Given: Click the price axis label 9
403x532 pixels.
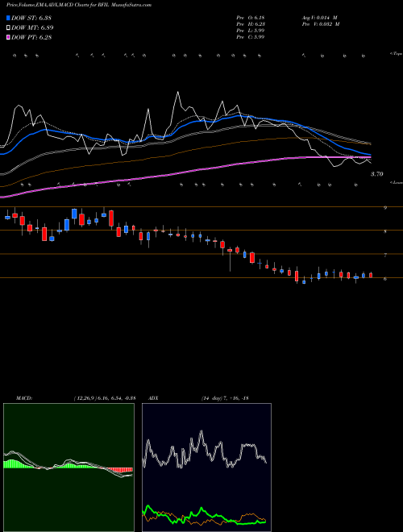Looking at the screenshot, I should pyautogui.click(x=385, y=208).
